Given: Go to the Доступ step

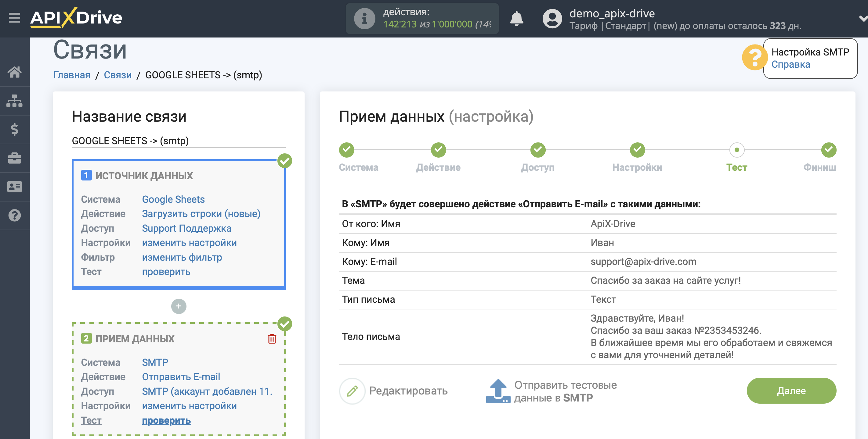Looking at the screenshot, I should click(538, 150).
